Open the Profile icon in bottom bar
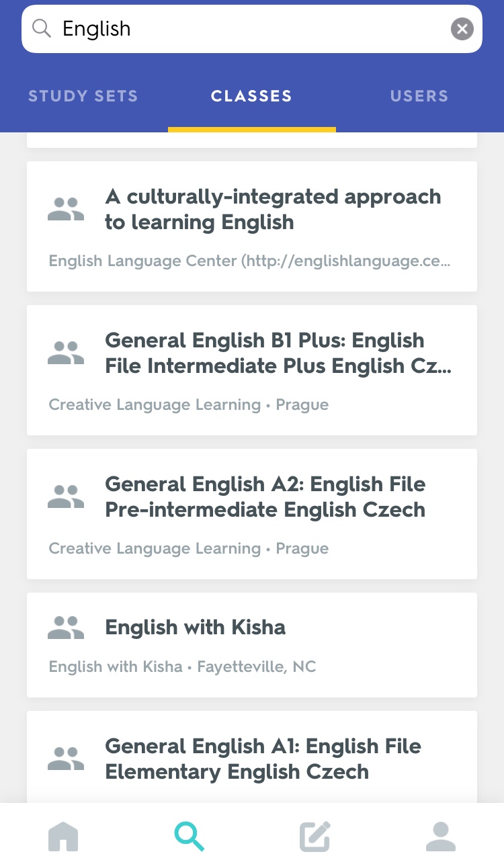 coord(441,837)
